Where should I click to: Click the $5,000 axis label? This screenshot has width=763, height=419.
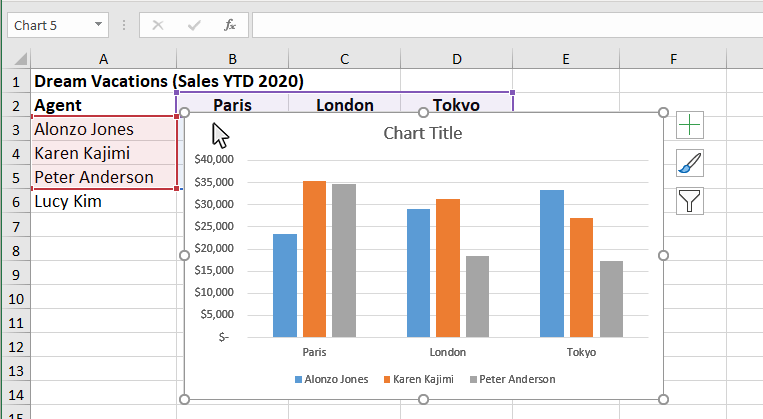tap(217, 314)
